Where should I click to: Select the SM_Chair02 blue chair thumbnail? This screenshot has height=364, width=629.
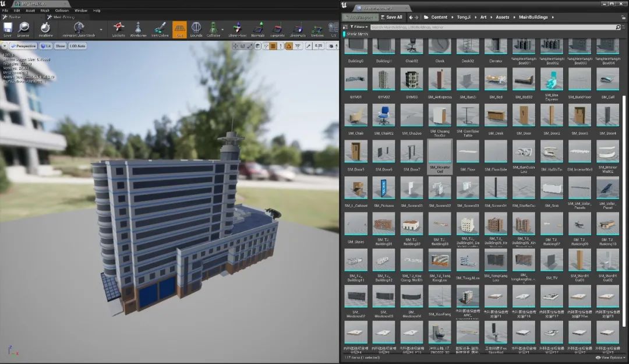click(x=383, y=115)
